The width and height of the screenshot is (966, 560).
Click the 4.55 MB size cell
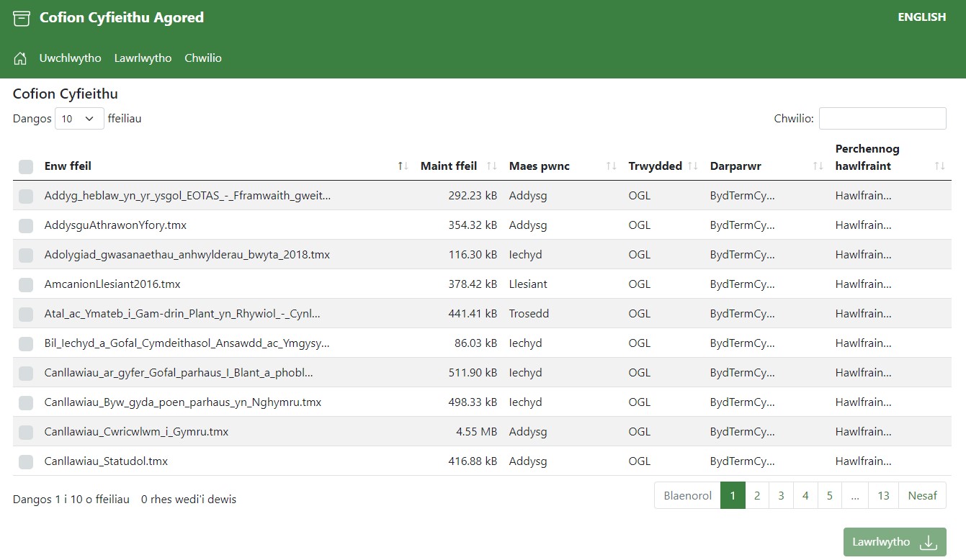click(x=476, y=432)
